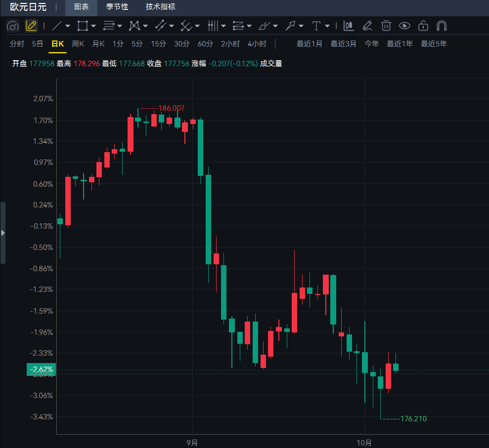
Task: Select the arrow drawing tool
Action: (290, 26)
